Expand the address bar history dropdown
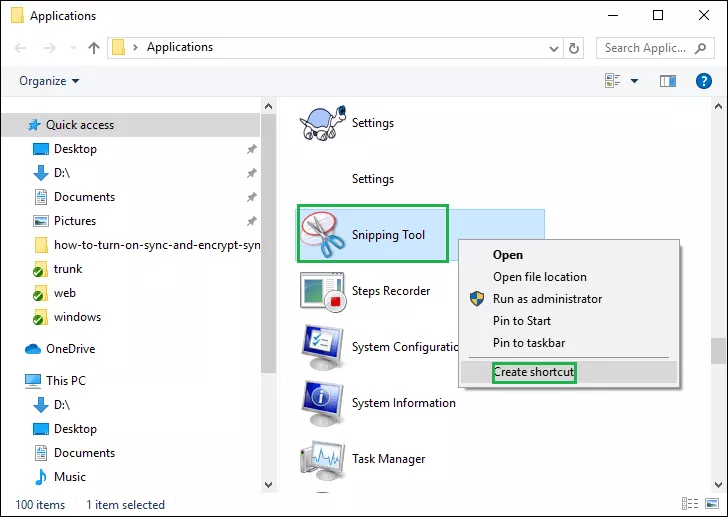 pos(553,48)
